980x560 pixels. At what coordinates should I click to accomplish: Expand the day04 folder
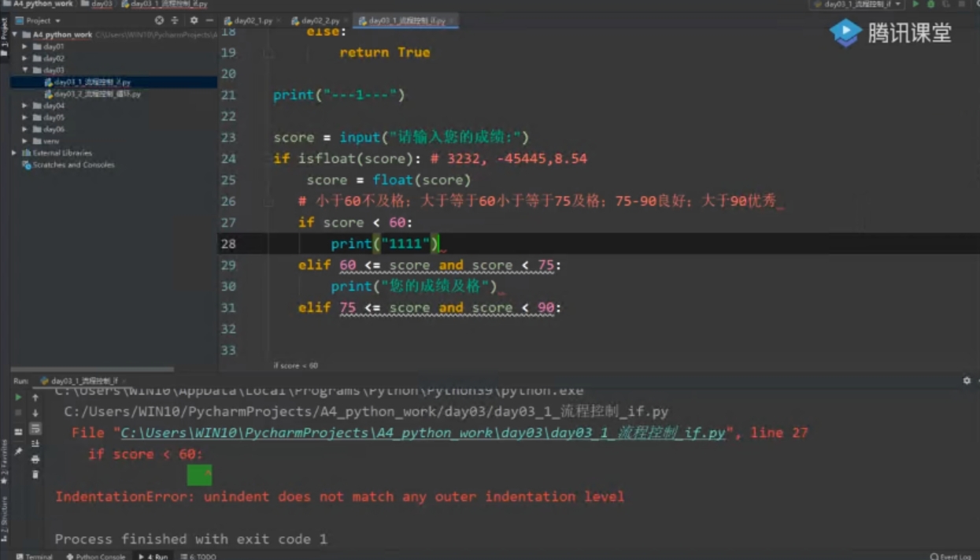[25, 106]
